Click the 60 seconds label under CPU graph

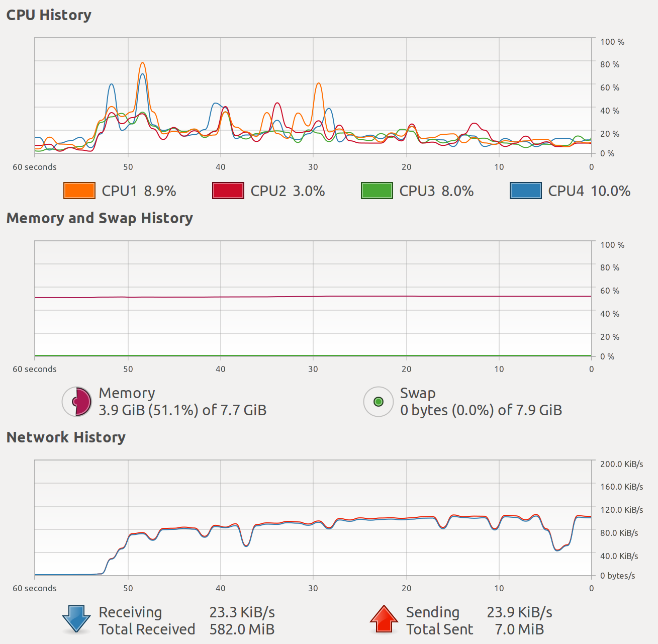35,167
